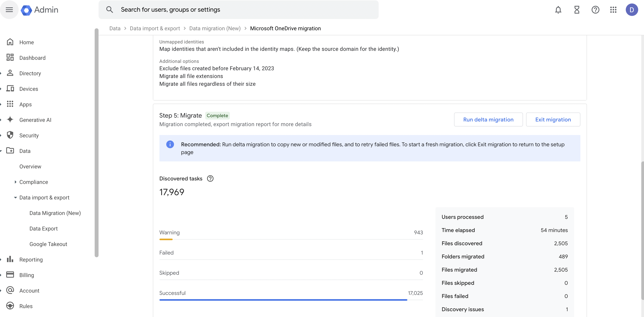This screenshot has width=644, height=317.
Task: Open the main hamburger menu
Action: coord(9,10)
